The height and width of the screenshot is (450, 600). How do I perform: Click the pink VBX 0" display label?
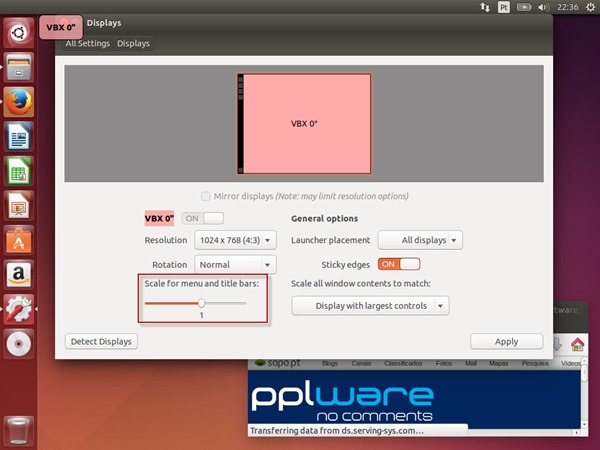click(159, 218)
